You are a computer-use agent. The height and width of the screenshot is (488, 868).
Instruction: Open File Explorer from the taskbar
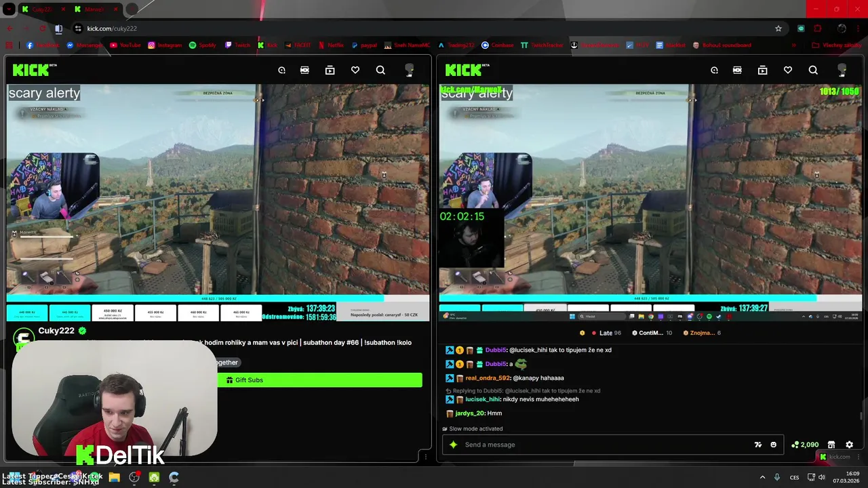pyautogui.click(x=114, y=477)
